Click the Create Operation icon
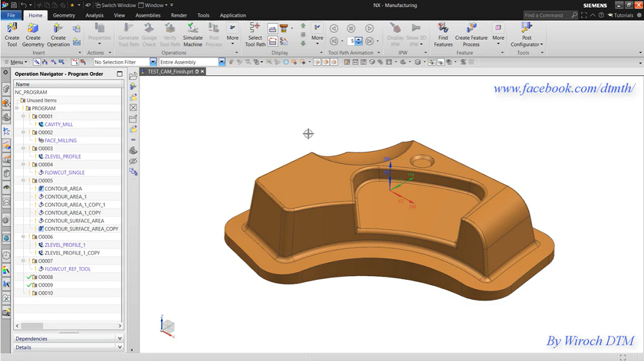 tap(59, 35)
